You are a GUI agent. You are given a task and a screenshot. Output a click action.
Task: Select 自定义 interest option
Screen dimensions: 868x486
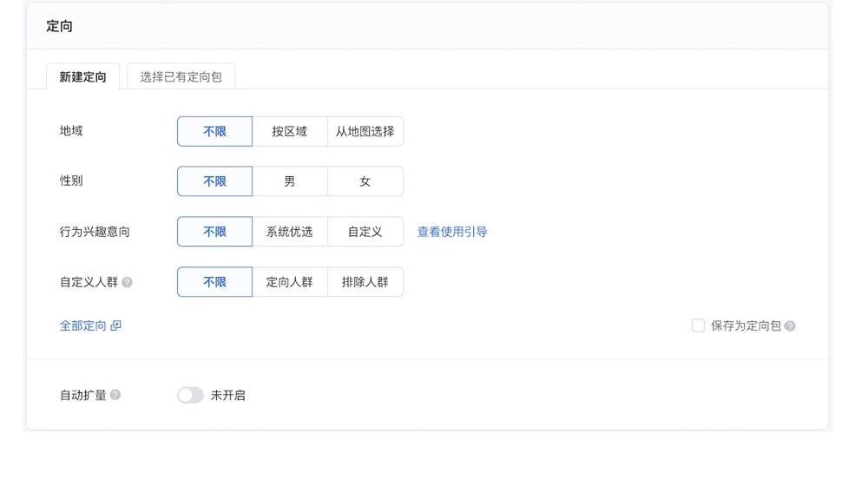click(365, 232)
